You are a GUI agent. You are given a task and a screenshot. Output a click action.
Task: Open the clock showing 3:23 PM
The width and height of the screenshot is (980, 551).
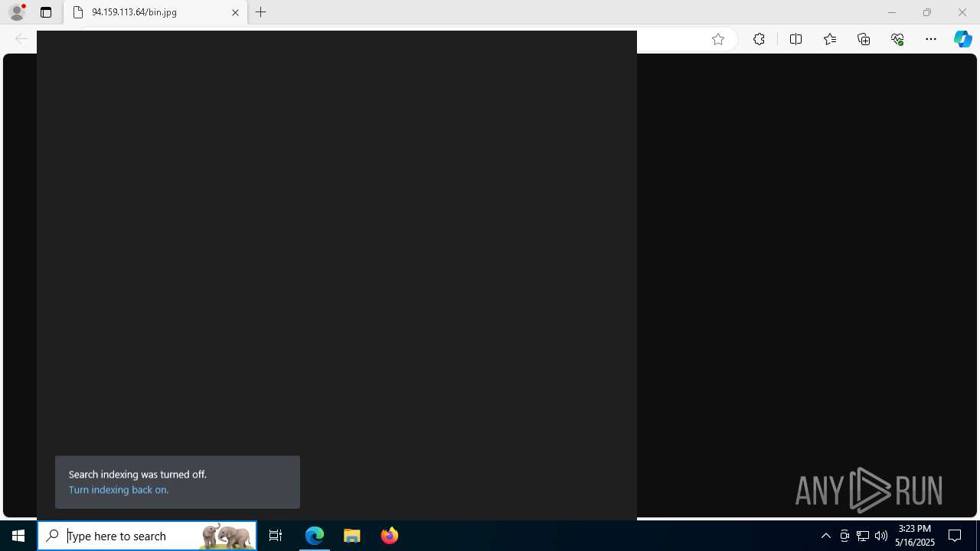915,536
